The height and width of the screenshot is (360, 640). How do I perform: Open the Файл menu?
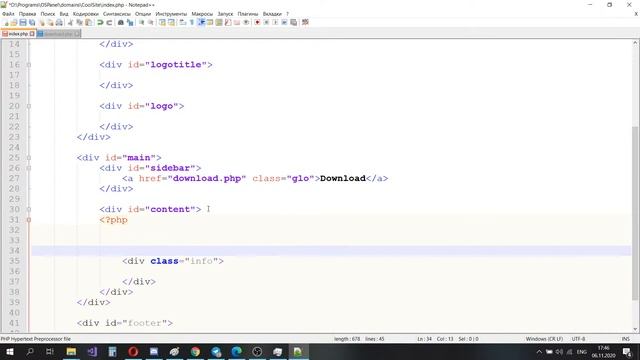[x=8, y=14]
